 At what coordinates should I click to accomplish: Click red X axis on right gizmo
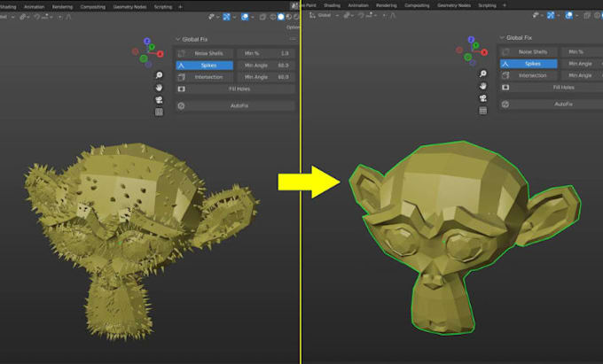(484, 52)
